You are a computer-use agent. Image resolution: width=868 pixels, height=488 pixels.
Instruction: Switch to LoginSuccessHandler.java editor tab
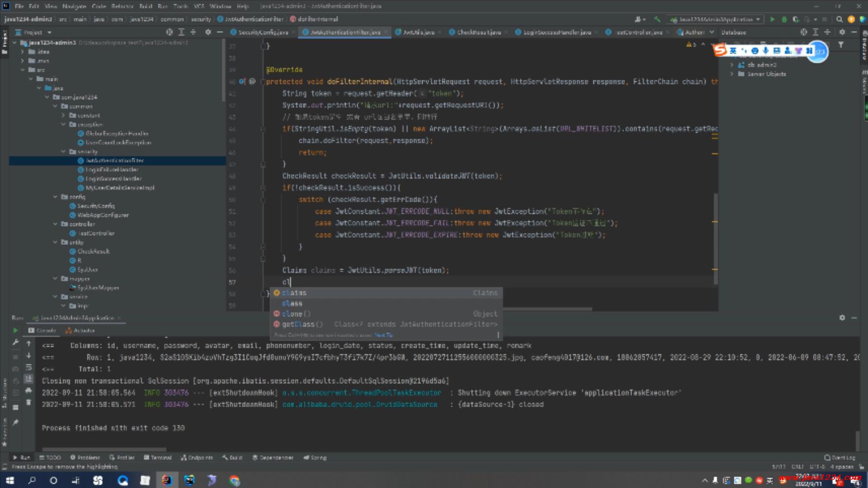click(557, 32)
